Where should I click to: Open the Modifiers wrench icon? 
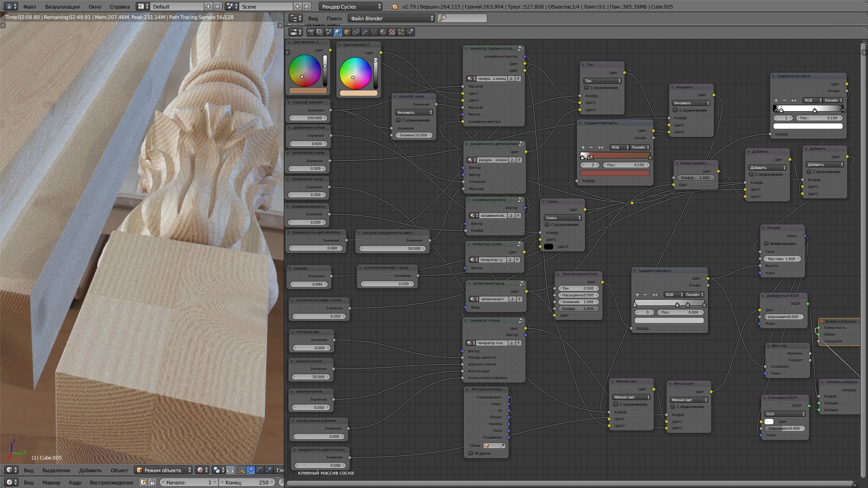tap(365, 32)
